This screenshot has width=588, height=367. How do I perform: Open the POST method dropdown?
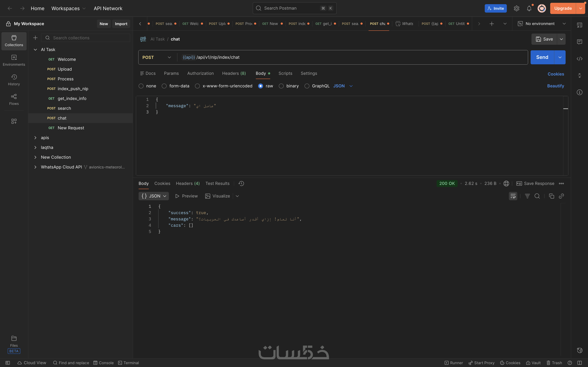[157, 57]
